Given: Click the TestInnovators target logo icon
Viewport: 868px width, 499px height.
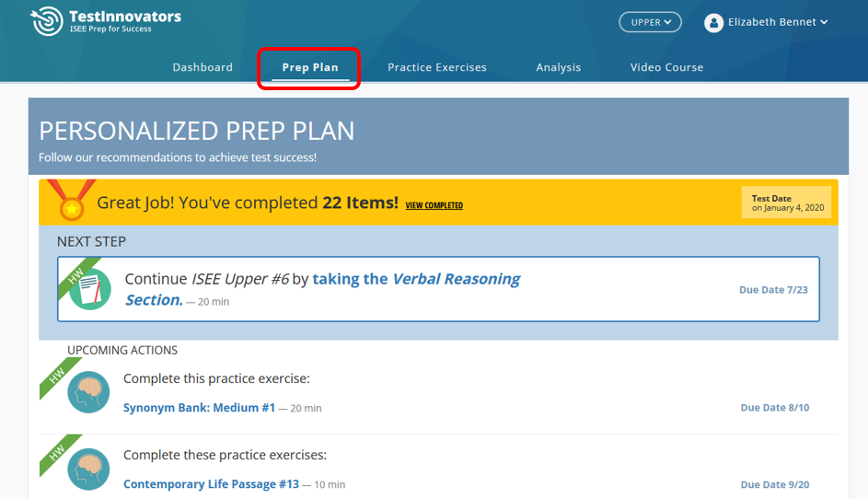Looking at the screenshot, I should coord(47,21).
